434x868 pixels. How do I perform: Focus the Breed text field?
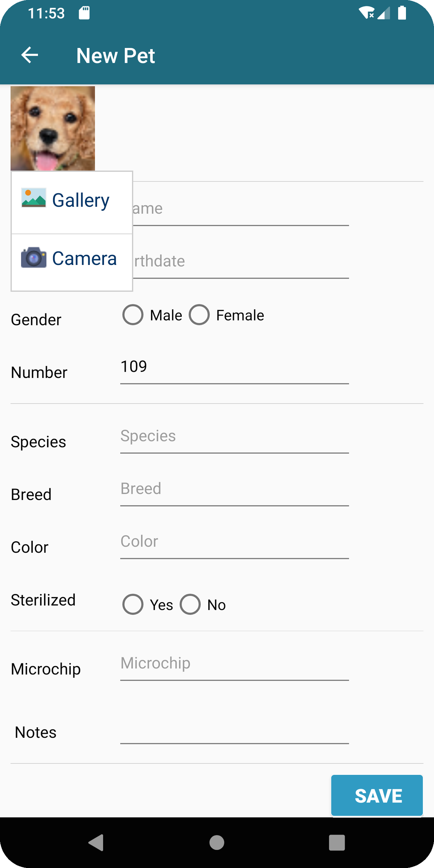(234, 489)
